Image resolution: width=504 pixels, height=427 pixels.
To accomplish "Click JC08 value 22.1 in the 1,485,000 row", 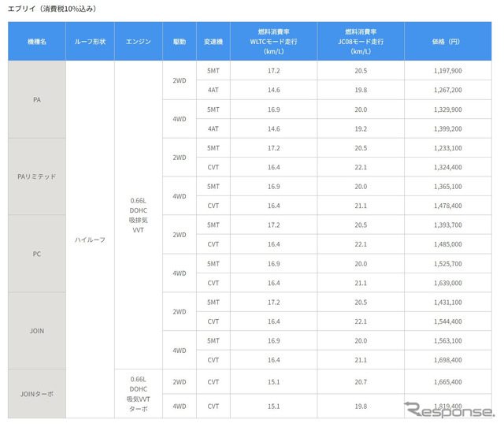I will click(x=361, y=244).
